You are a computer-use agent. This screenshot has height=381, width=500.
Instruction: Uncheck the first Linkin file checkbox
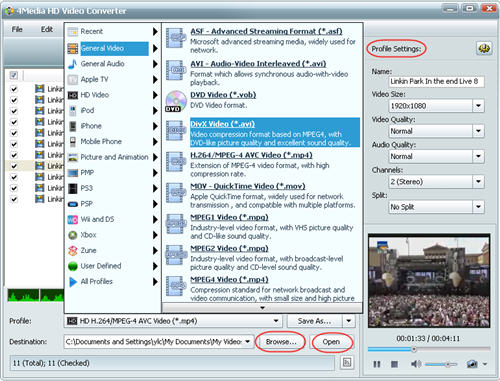point(14,89)
